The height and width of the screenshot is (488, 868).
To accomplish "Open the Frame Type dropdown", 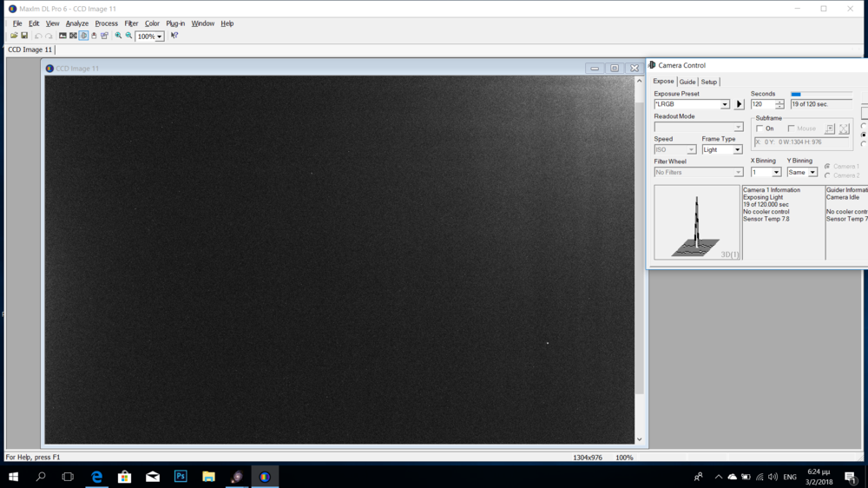I will click(x=737, y=149).
